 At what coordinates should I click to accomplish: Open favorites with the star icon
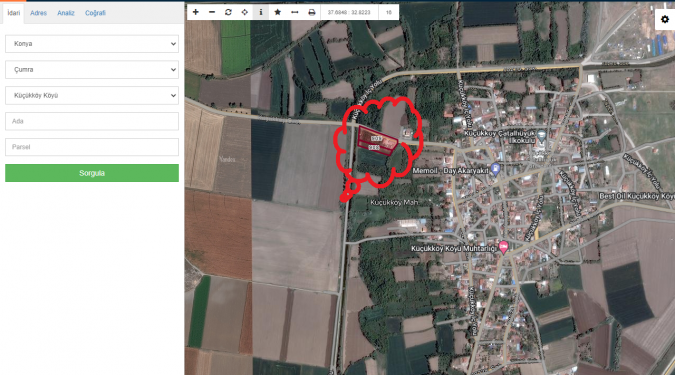pyautogui.click(x=278, y=12)
